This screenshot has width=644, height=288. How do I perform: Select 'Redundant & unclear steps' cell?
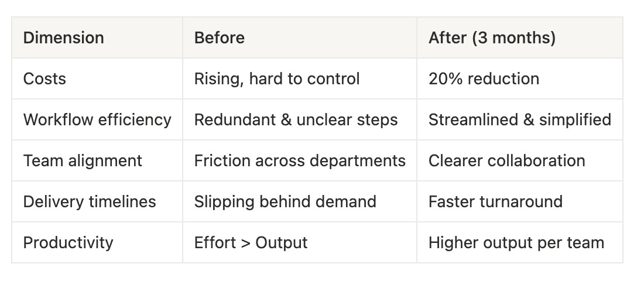pos(296,120)
